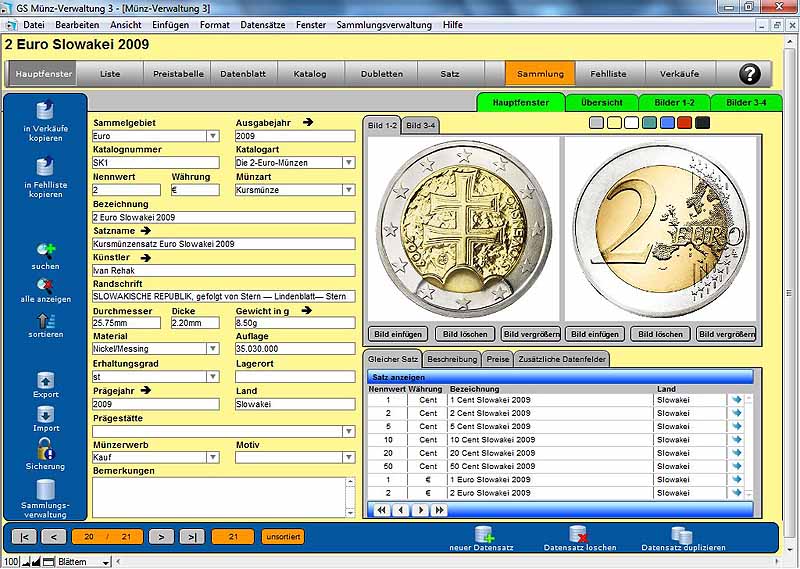Viewport: 800px width, 569px height.
Task: Click the Katalognummer field with SK1
Action: [156, 163]
